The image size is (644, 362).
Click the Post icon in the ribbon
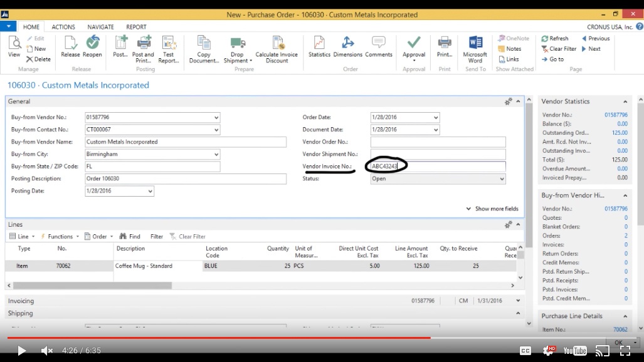[121, 46]
